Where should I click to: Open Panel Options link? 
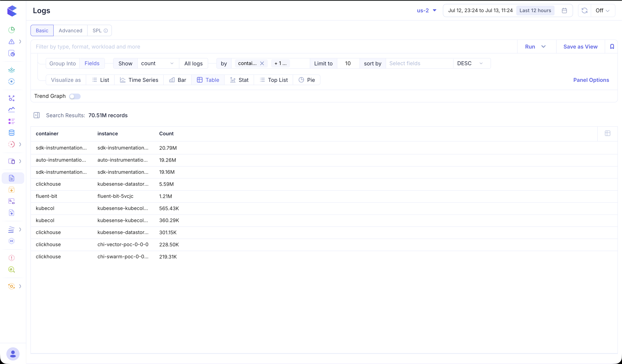[x=591, y=80]
